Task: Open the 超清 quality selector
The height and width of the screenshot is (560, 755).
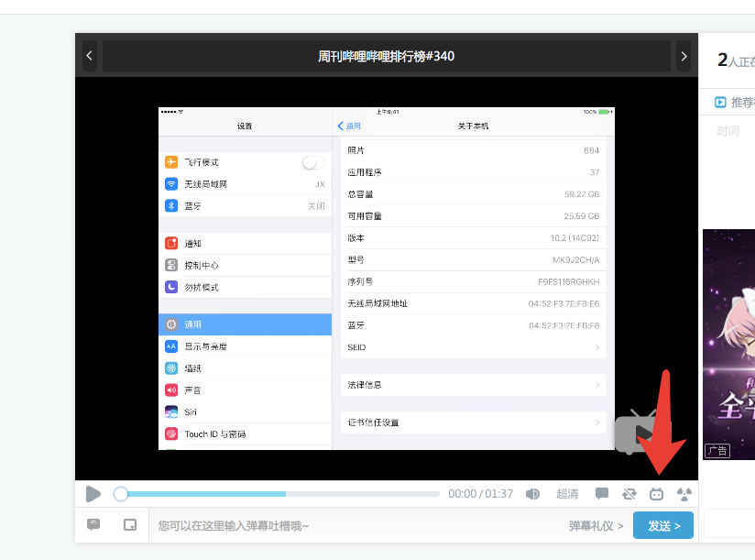Action: click(567, 494)
